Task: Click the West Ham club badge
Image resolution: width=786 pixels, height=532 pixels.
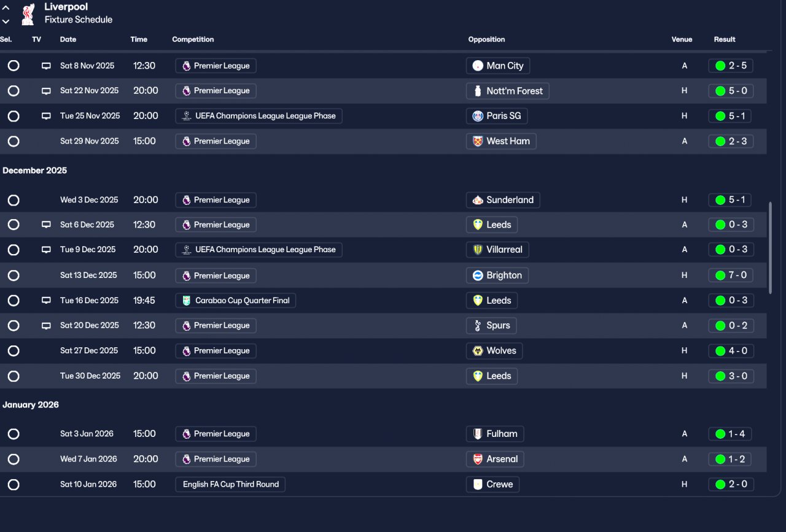Action: pos(478,141)
